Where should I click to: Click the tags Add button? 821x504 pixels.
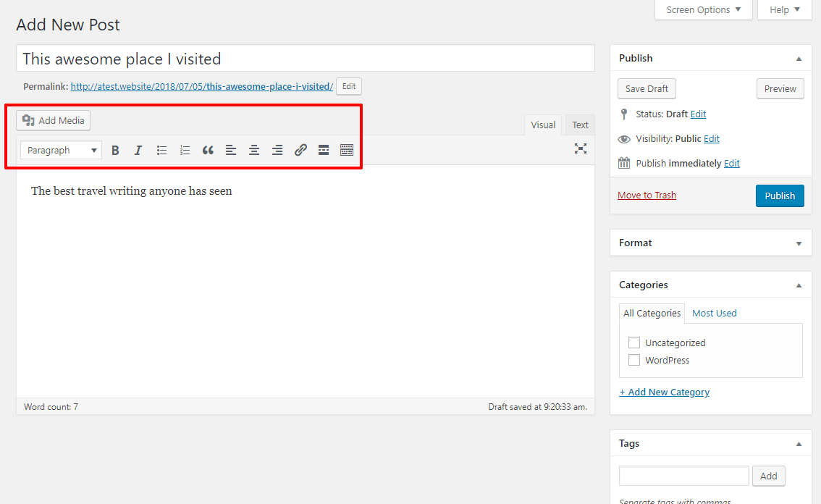click(769, 476)
